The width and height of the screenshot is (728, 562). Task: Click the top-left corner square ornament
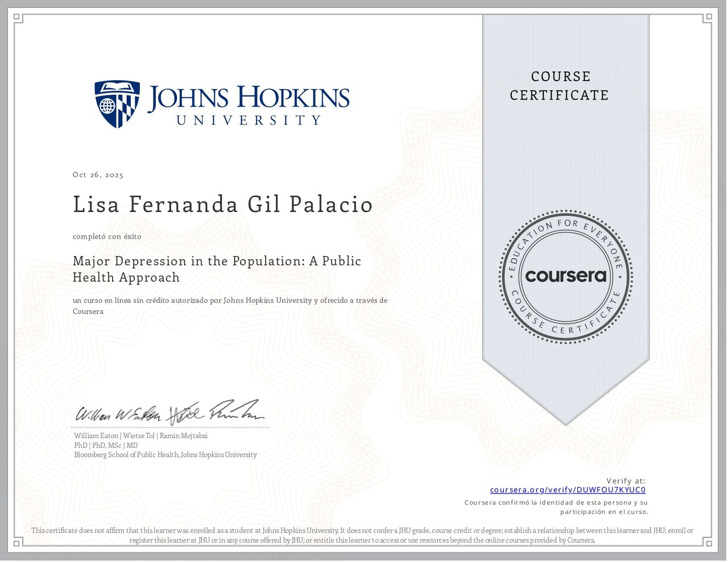18,18
